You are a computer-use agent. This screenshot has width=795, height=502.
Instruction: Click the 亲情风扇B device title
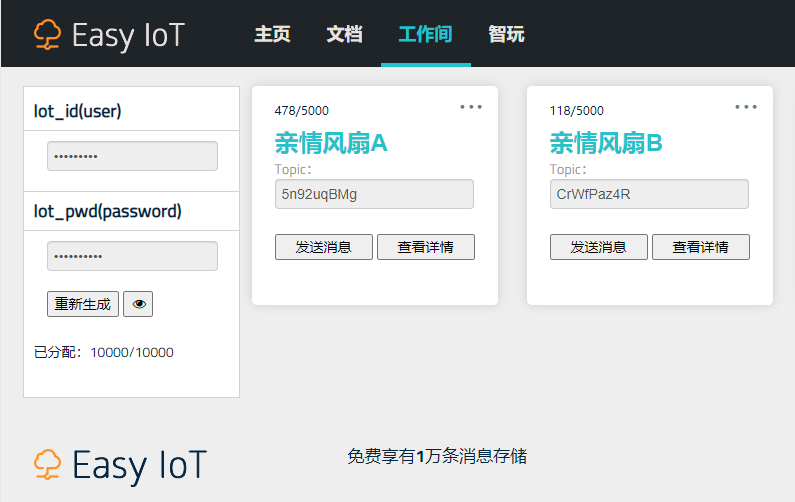[606, 142]
